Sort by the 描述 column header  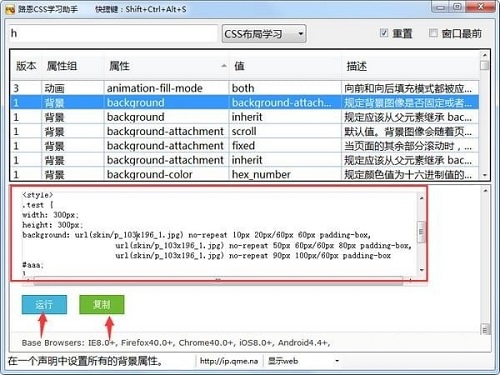coord(410,66)
